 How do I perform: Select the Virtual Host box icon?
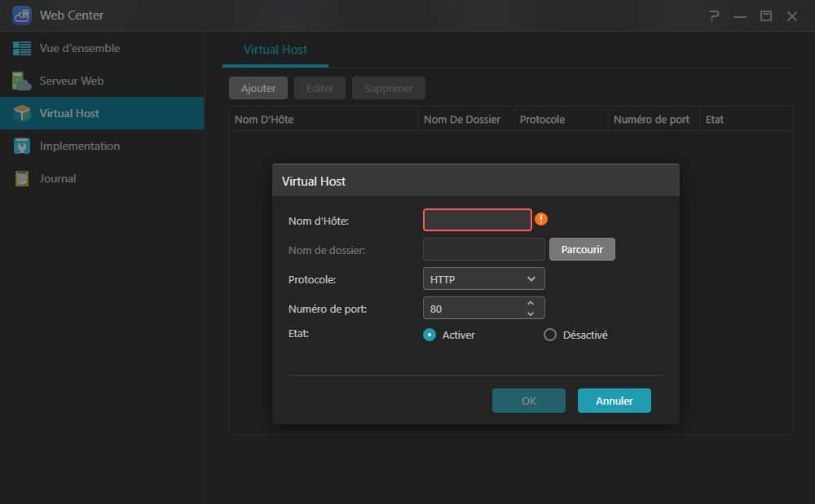click(22, 114)
